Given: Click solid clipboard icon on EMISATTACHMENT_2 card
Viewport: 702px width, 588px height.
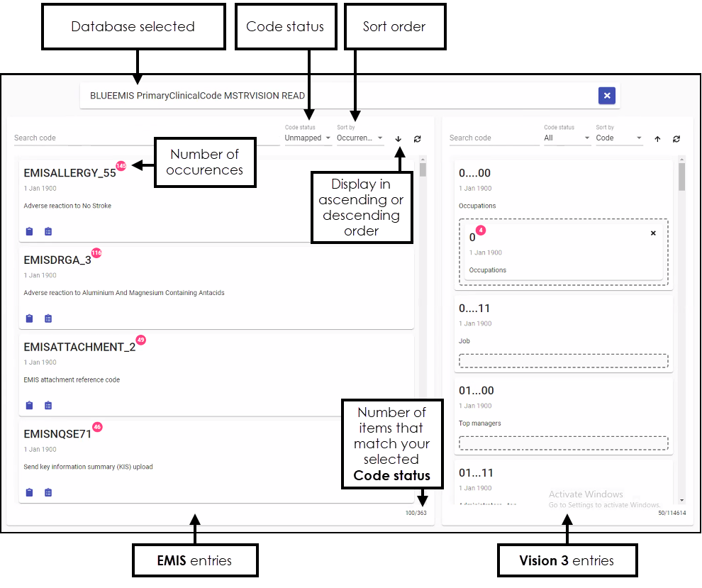Looking at the screenshot, I should click(x=29, y=406).
